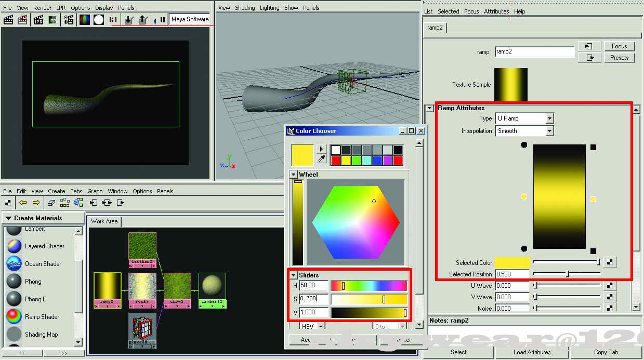Open the HSV color mode dropdown
The image size is (644, 360).
coord(313,326)
